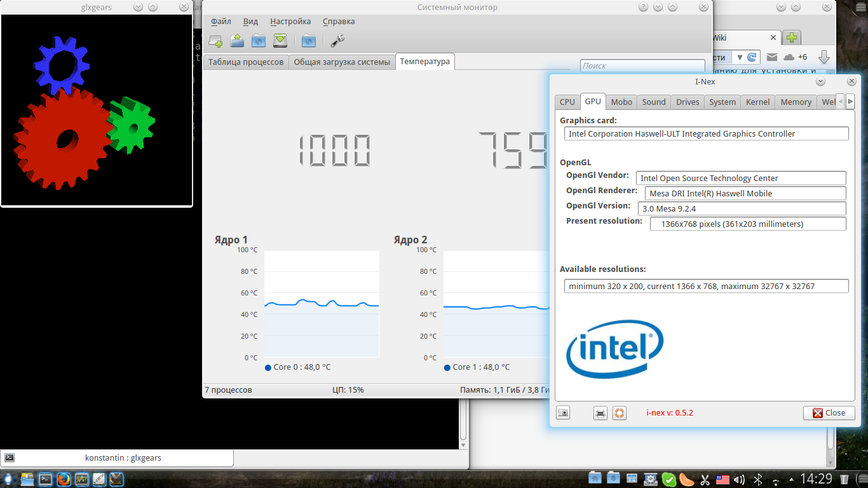Switch to the Общая загрузка системы tab
Screen dimensions: 868x488
[x=342, y=62]
